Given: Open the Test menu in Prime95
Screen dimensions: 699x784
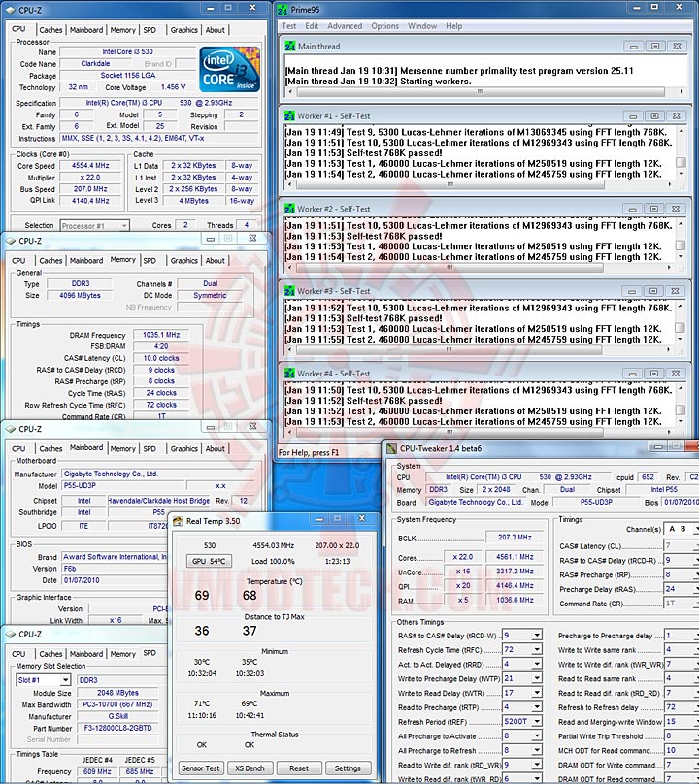Looking at the screenshot, I should click(x=288, y=26).
